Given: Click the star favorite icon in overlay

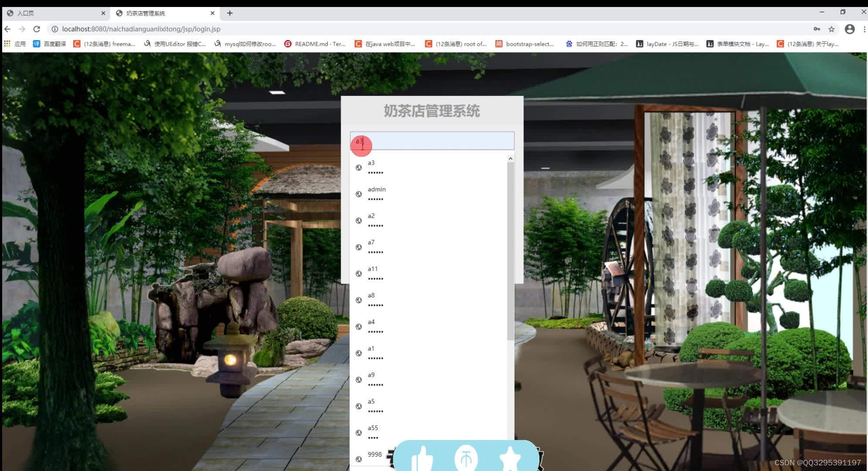Looking at the screenshot, I should (x=510, y=460).
